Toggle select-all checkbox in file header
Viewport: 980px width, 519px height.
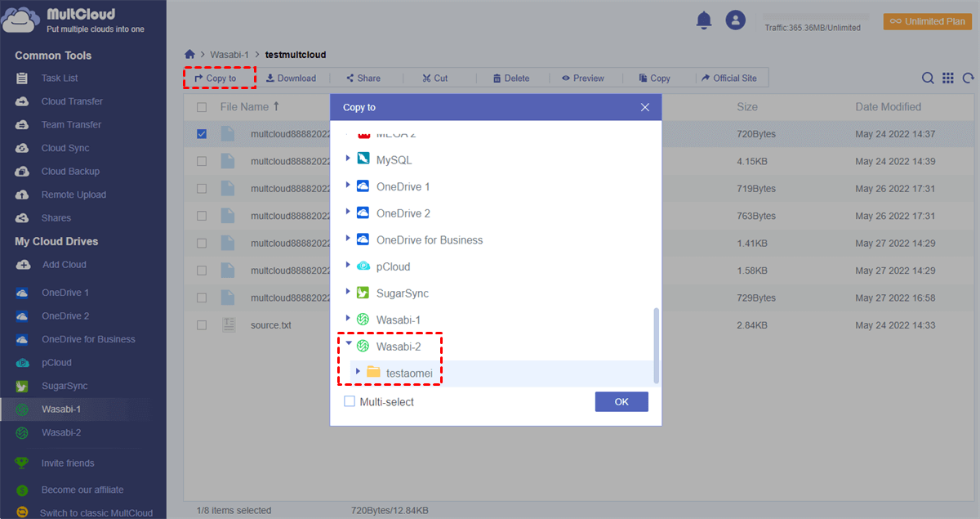click(x=202, y=107)
